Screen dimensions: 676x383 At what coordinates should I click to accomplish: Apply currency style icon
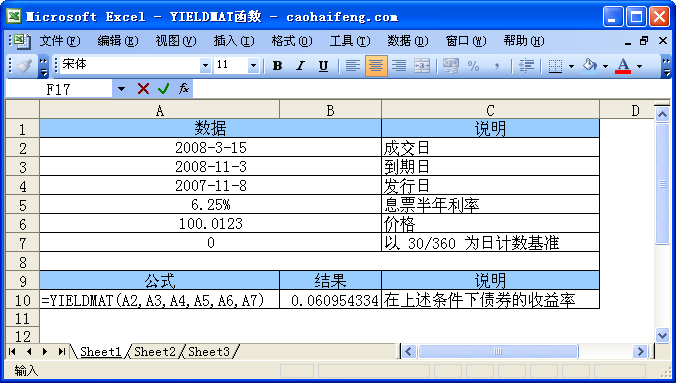coord(451,66)
